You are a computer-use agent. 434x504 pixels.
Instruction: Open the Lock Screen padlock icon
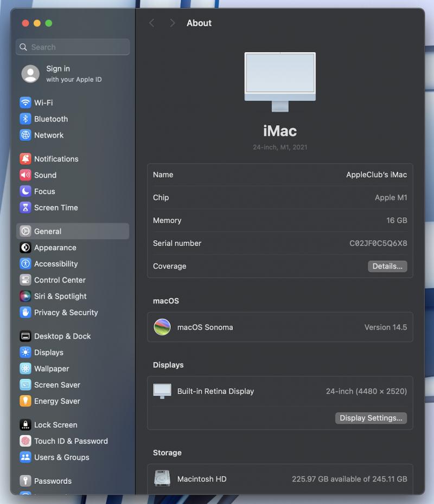[x=25, y=425]
